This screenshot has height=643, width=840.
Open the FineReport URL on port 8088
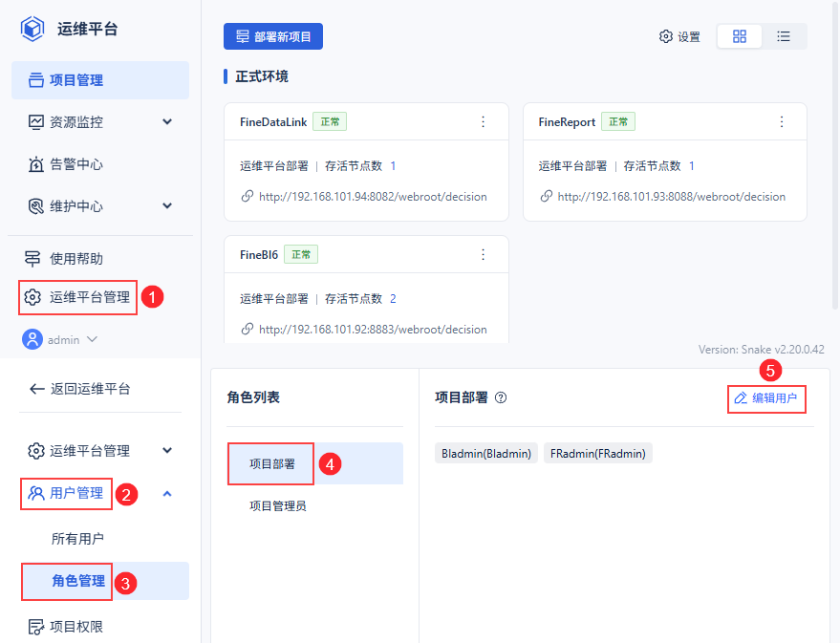click(x=671, y=197)
